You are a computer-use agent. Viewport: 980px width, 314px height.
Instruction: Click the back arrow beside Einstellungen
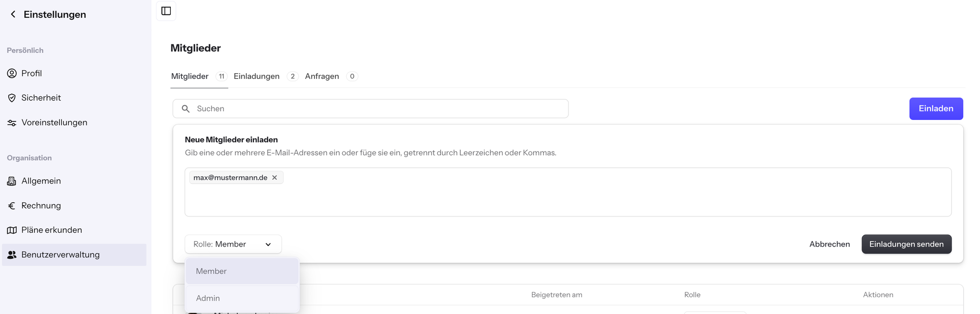[13, 14]
